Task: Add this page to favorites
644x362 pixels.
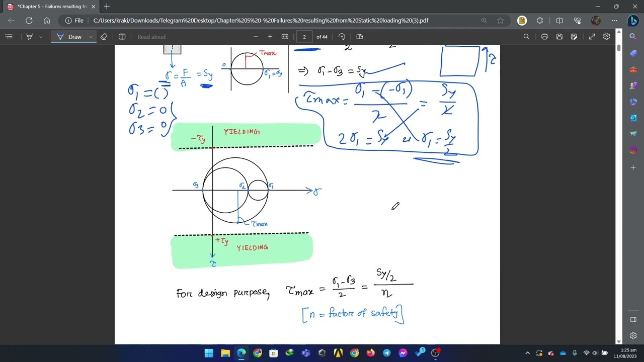Action: [500, 21]
